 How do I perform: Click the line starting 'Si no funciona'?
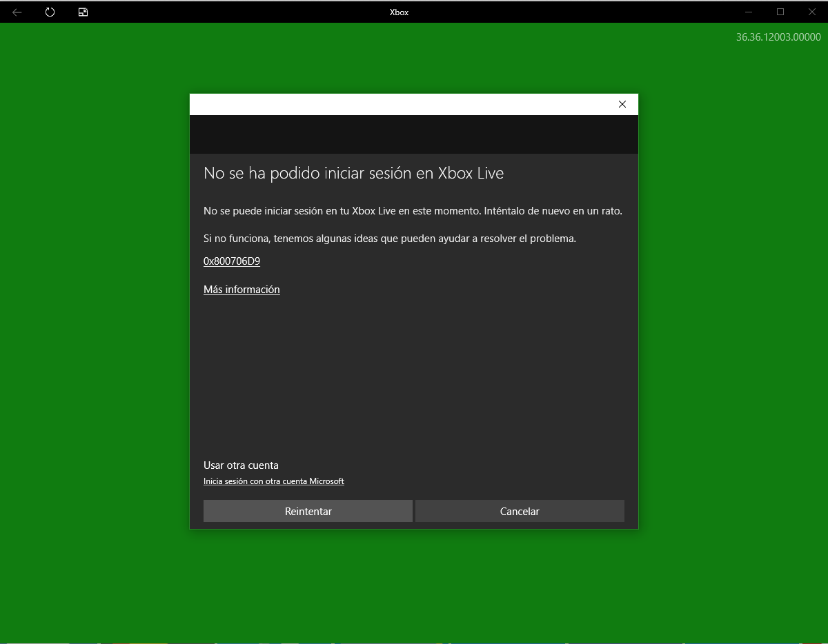pyautogui.click(x=390, y=239)
